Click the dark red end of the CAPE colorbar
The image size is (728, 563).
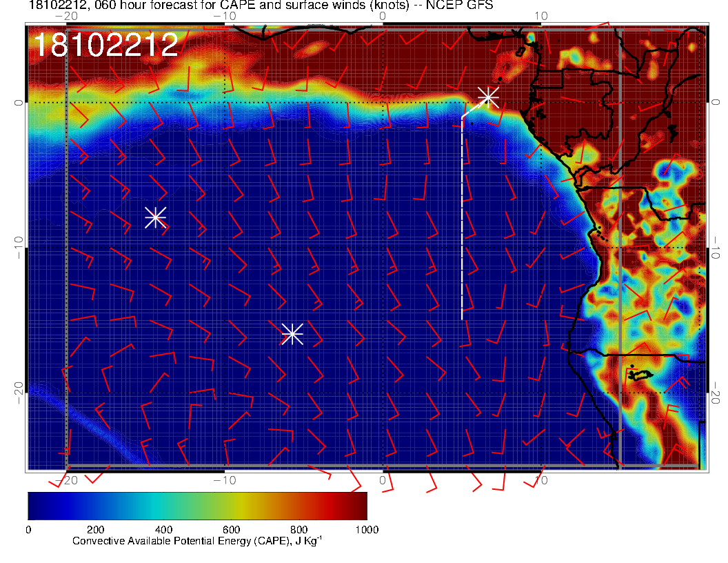tap(358, 506)
